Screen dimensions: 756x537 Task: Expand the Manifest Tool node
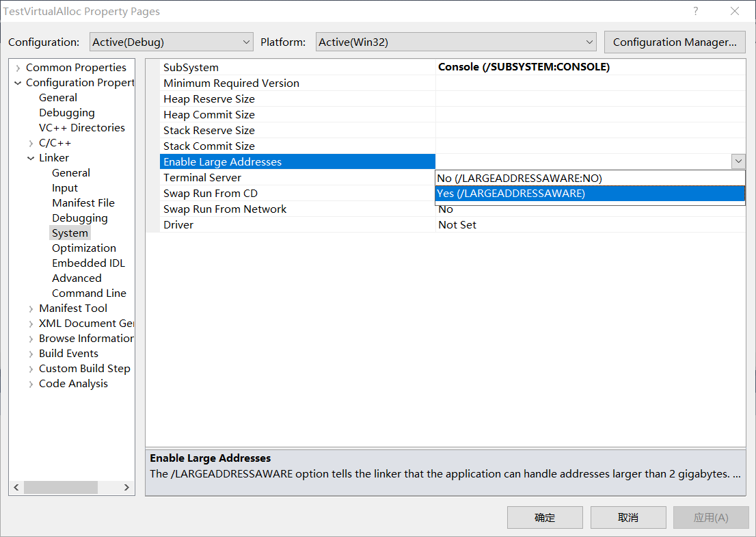[30, 308]
